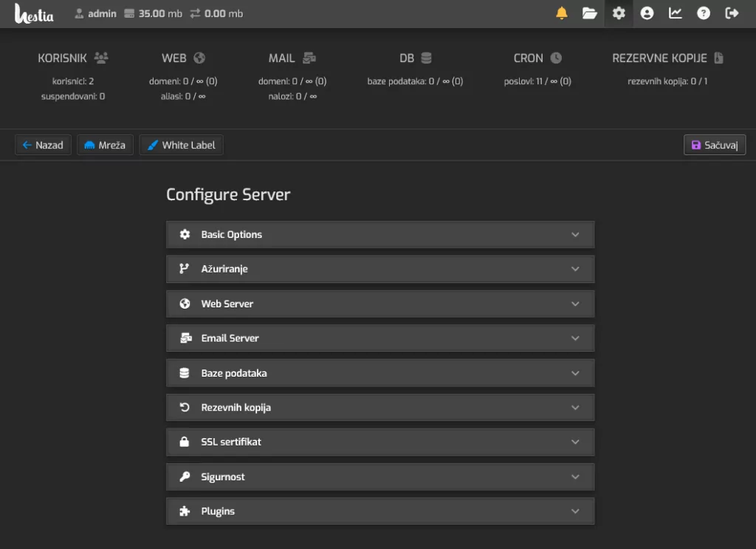The height and width of the screenshot is (549, 756).
Task: Open the Mreža network button
Action: [105, 145]
